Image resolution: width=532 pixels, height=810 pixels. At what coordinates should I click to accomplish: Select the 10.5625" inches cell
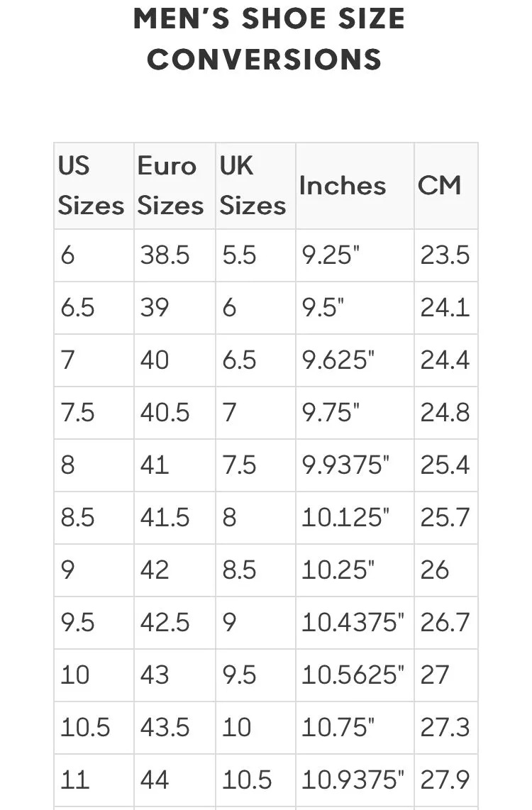(355, 675)
